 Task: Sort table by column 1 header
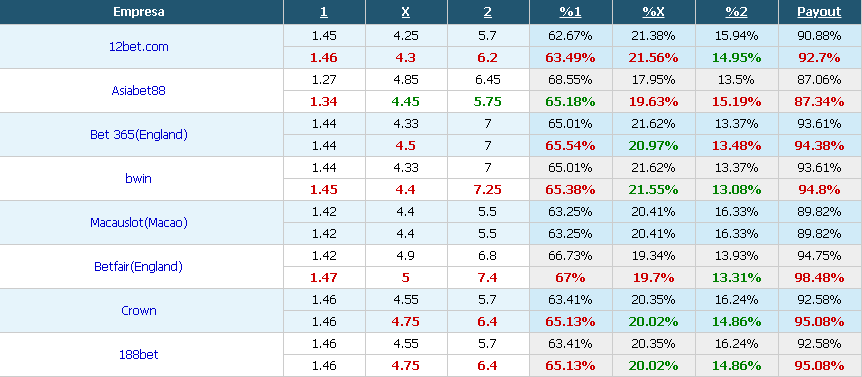(324, 12)
